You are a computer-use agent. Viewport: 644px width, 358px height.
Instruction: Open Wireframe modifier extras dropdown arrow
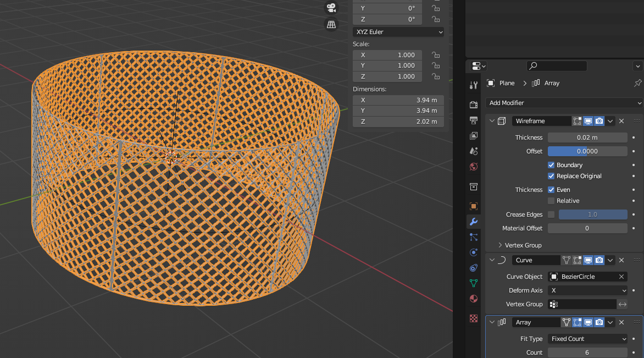pos(610,121)
